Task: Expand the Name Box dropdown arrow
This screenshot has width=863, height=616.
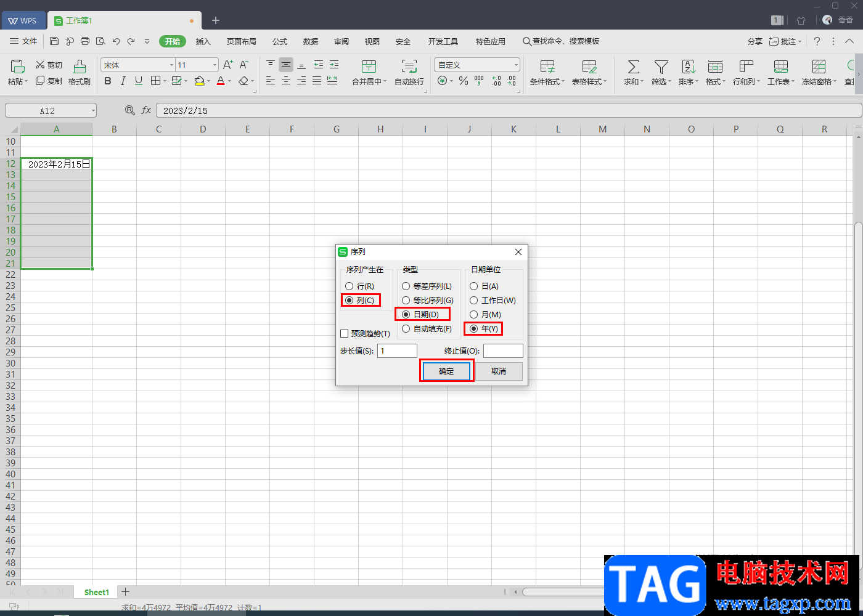Action: tap(93, 111)
